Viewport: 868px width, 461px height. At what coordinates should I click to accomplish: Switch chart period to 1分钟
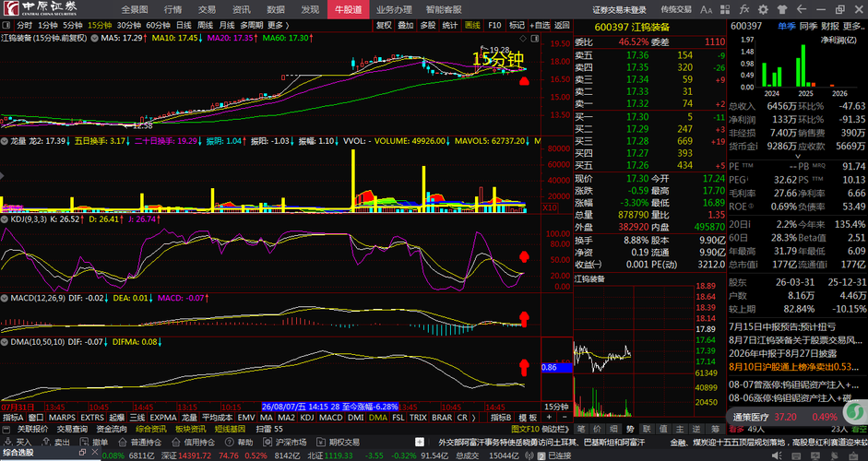[48, 25]
